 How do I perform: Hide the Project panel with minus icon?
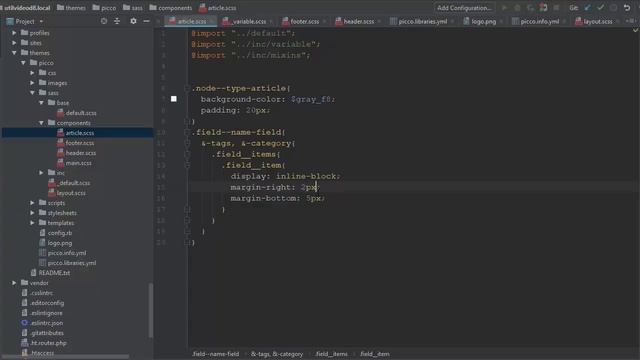[146, 21]
